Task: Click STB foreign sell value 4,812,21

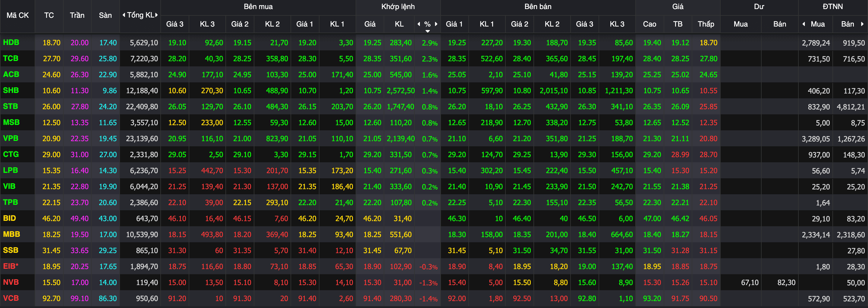Action: tap(851, 107)
